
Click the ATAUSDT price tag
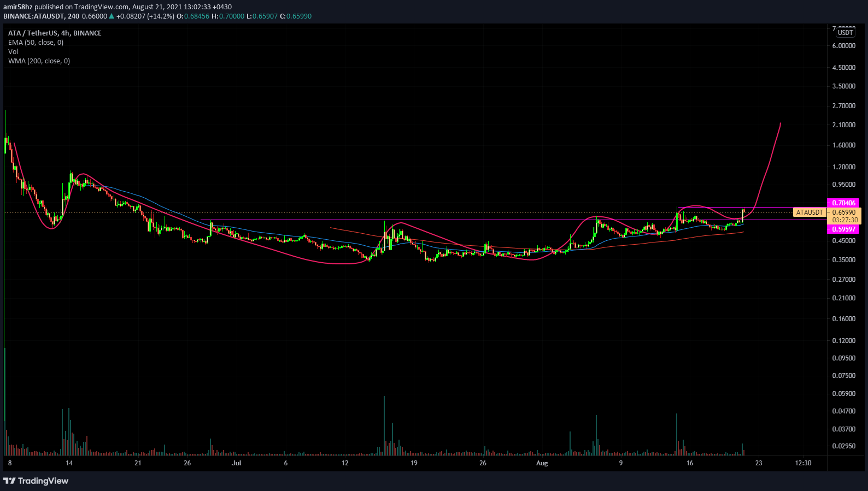tap(810, 212)
